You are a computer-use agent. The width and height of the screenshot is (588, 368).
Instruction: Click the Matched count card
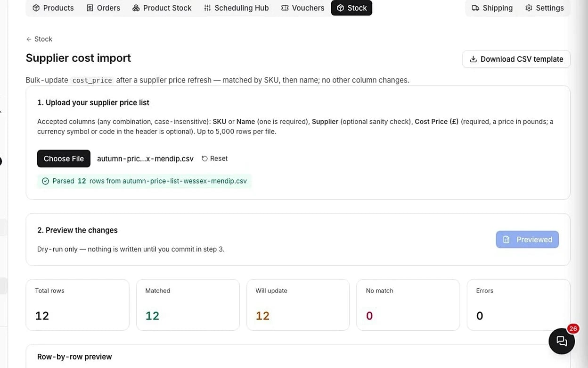click(188, 305)
